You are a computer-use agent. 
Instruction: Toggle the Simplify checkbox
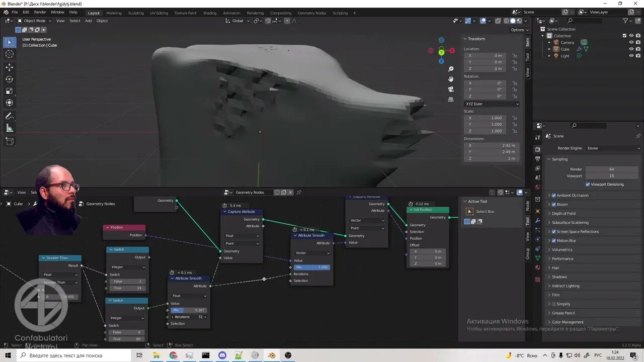pos(554,304)
